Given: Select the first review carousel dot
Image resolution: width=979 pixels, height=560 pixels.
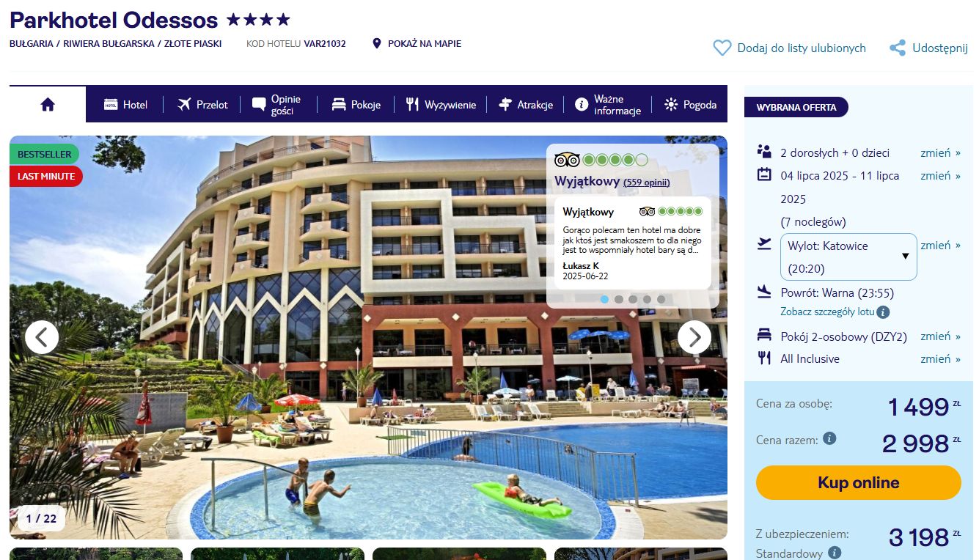Looking at the screenshot, I should 604,299.
